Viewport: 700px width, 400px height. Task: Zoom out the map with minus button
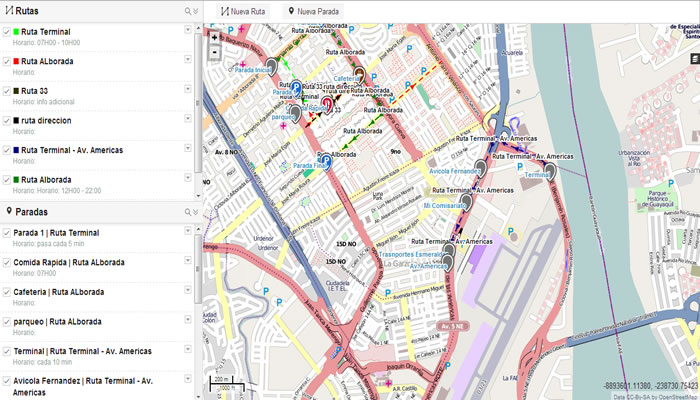[x=215, y=52]
